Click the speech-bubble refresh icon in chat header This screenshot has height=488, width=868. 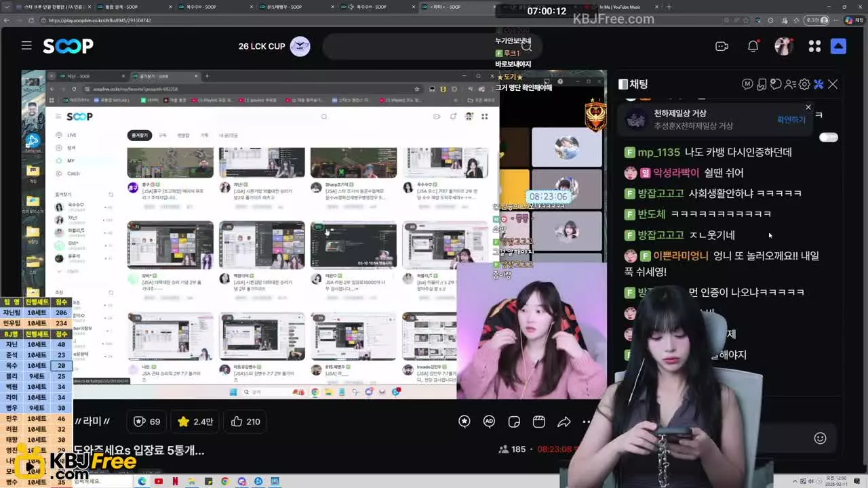coord(776,84)
